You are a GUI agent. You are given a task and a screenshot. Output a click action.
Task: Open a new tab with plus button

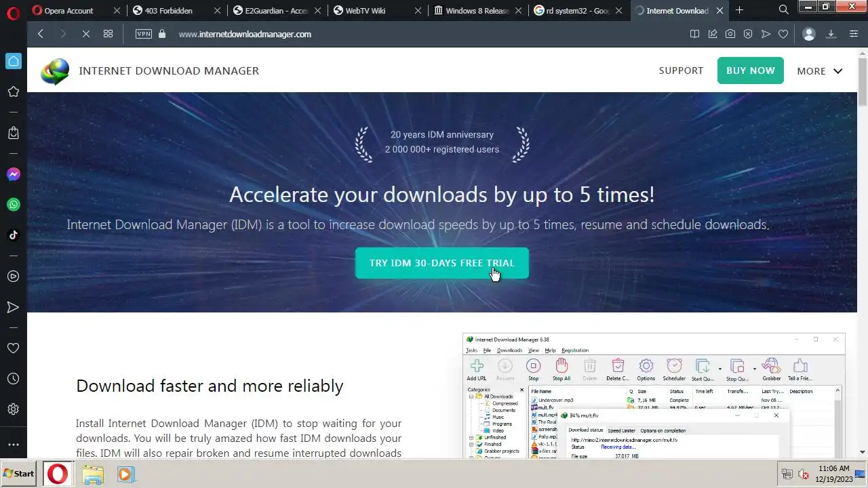739,10
